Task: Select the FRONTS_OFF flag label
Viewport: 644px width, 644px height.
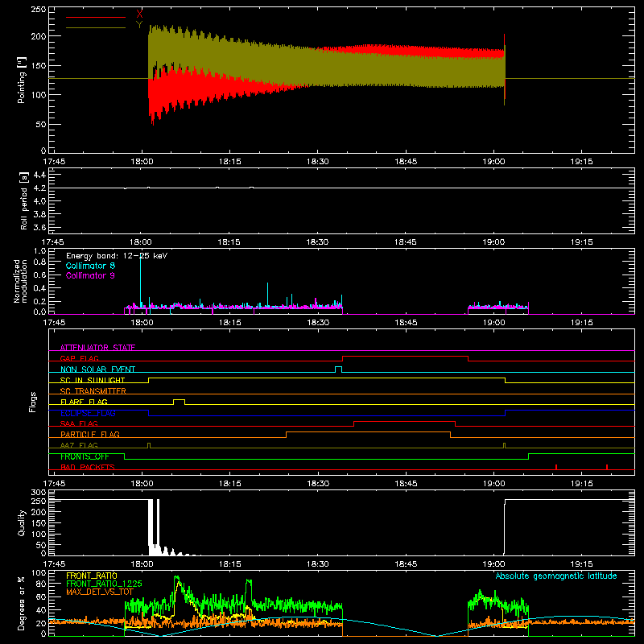Action: tap(85, 456)
